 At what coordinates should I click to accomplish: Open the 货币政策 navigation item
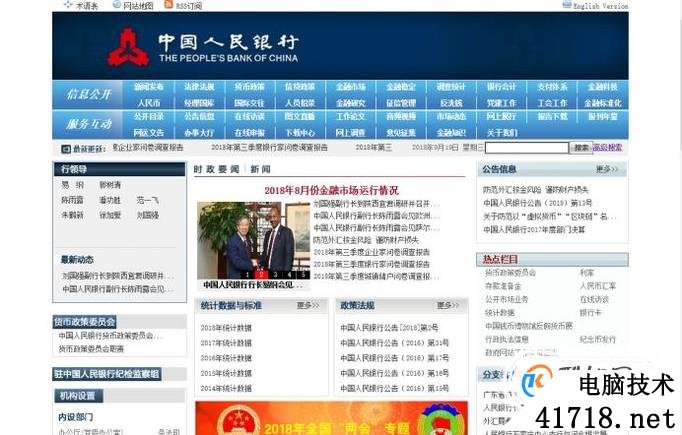[250, 87]
